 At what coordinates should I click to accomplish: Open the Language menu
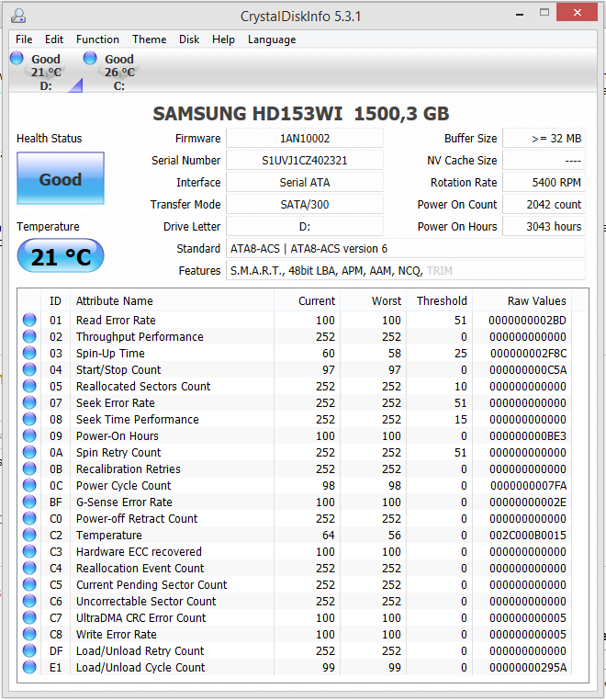tap(272, 40)
